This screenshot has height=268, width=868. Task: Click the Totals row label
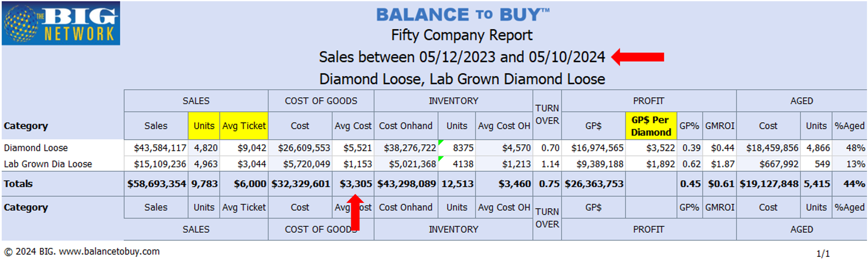click(x=18, y=184)
